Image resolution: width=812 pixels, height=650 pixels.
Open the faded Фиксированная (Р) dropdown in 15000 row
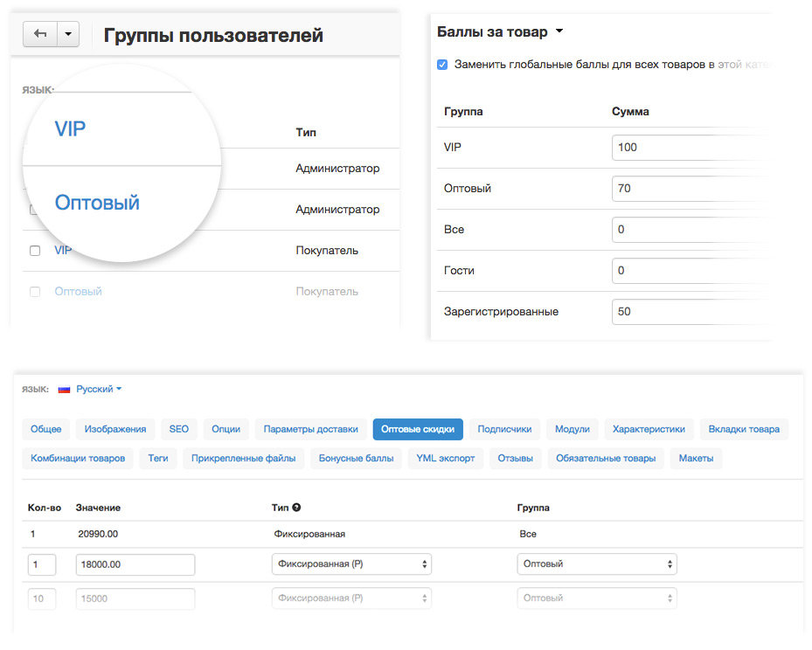tap(351, 598)
